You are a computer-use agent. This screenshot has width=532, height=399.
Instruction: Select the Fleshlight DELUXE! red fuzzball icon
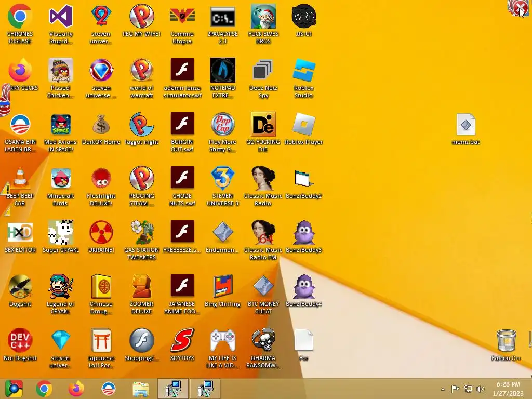[x=101, y=178]
